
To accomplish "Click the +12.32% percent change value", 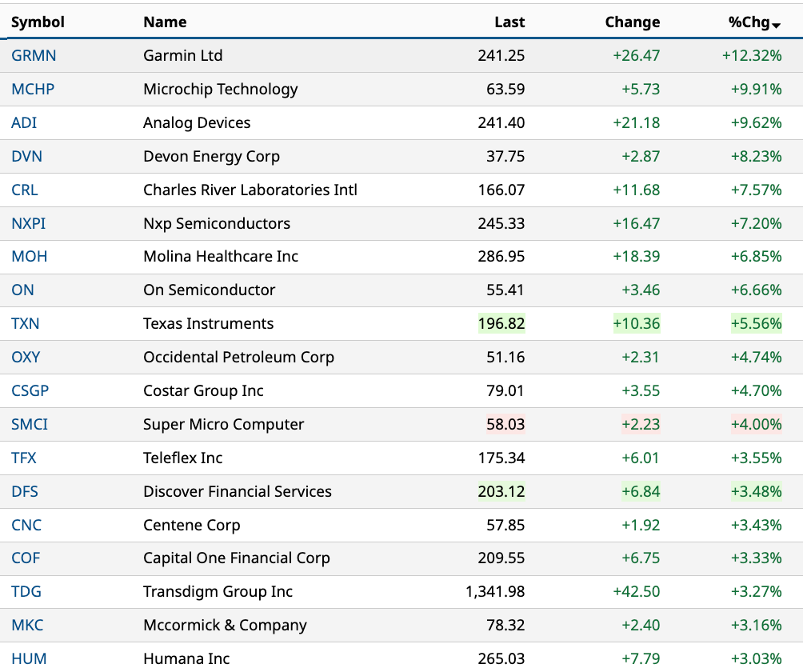I will [752, 55].
